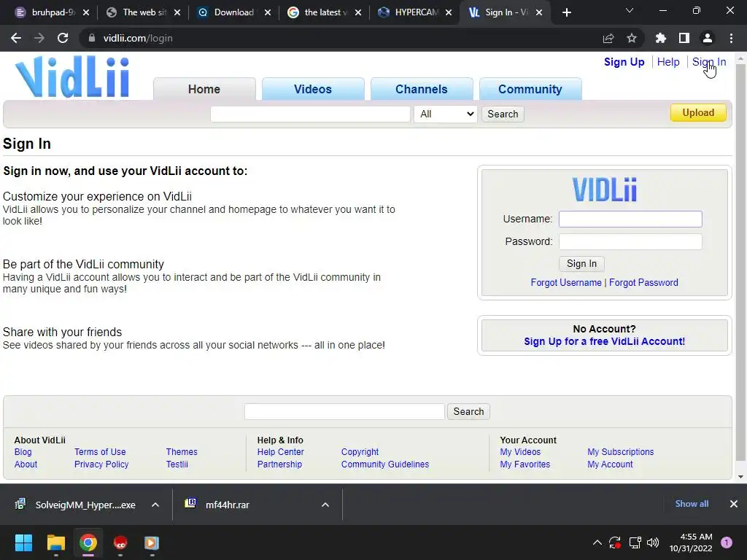Image resolution: width=747 pixels, height=560 pixels.
Task: Focus the footer search text box
Action: 344,411
